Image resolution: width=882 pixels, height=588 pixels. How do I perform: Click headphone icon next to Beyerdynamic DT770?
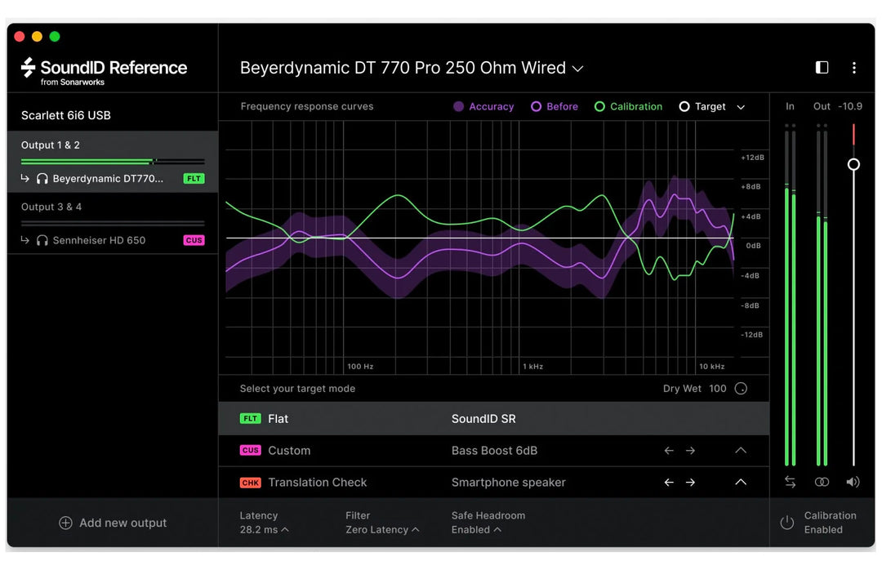pyautogui.click(x=42, y=178)
